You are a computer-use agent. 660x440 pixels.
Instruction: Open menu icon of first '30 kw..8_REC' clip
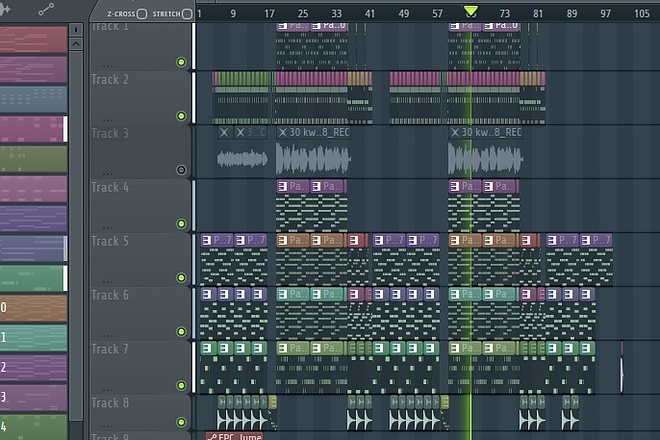click(x=282, y=133)
